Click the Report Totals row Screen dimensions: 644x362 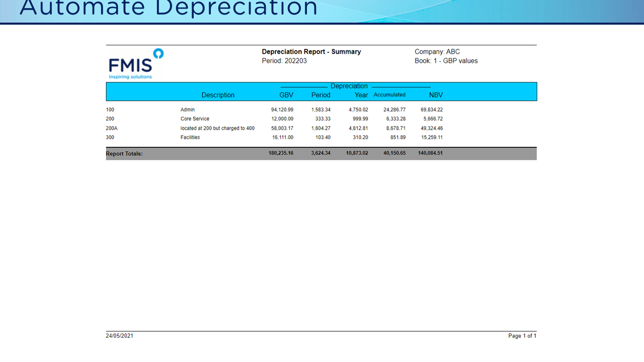[x=124, y=153]
